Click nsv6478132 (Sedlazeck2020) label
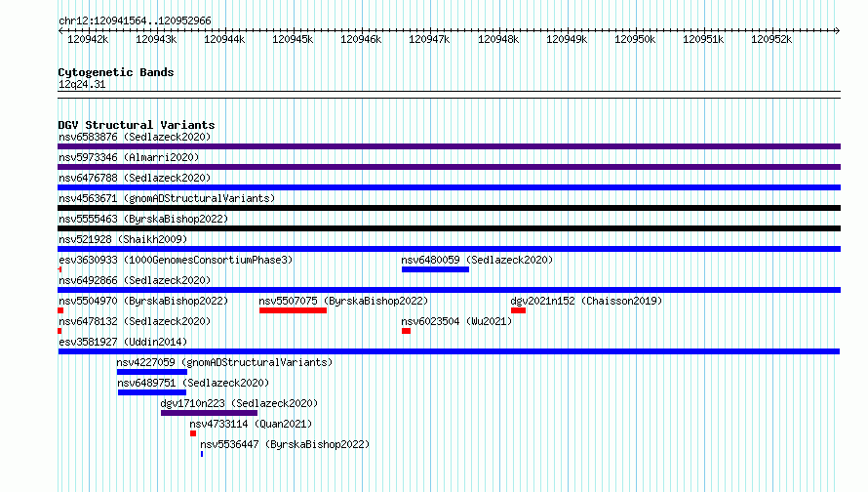This screenshot has height=492, width=868. click(135, 321)
